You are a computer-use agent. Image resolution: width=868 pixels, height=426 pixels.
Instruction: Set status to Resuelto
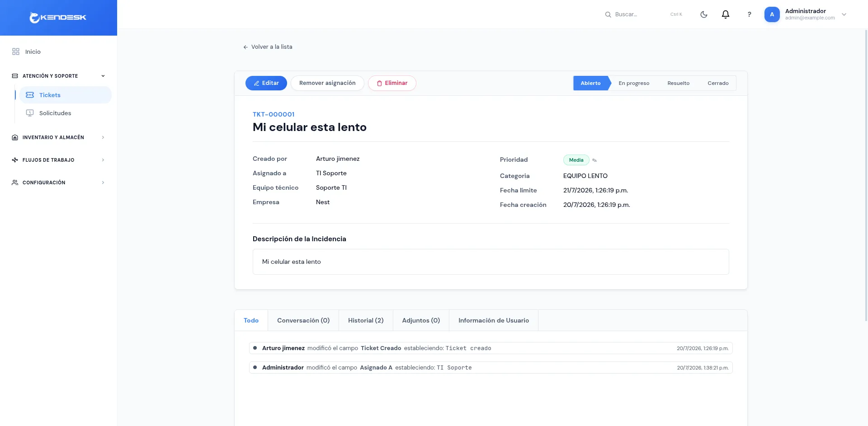click(679, 83)
